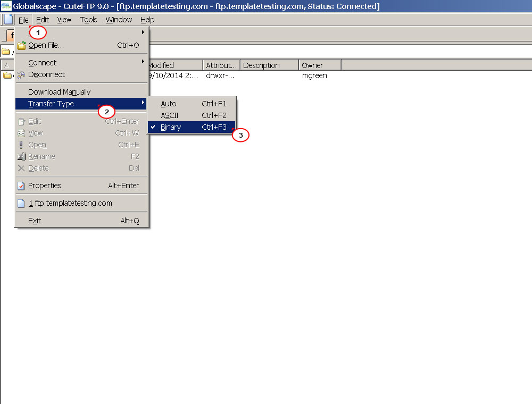This screenshot has height=404, width=532.
Task: Click the drwxr attributes cell
Action: [220, 75]
